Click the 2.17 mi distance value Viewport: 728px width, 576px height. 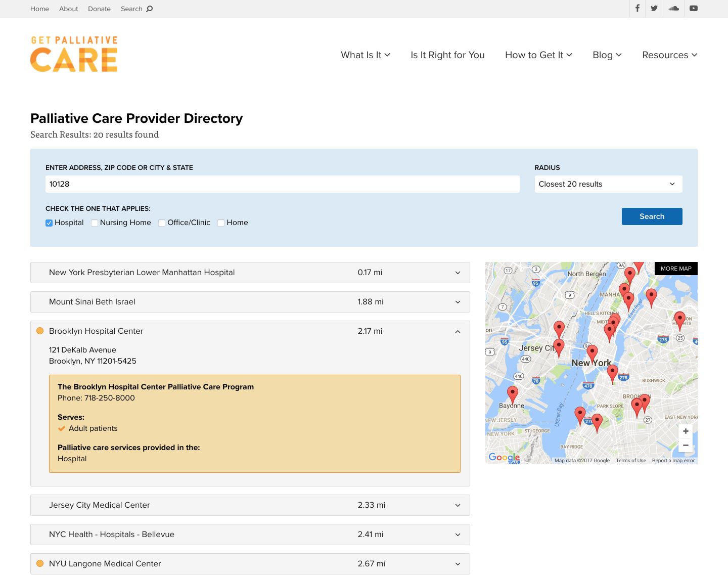tap(370, 331)
